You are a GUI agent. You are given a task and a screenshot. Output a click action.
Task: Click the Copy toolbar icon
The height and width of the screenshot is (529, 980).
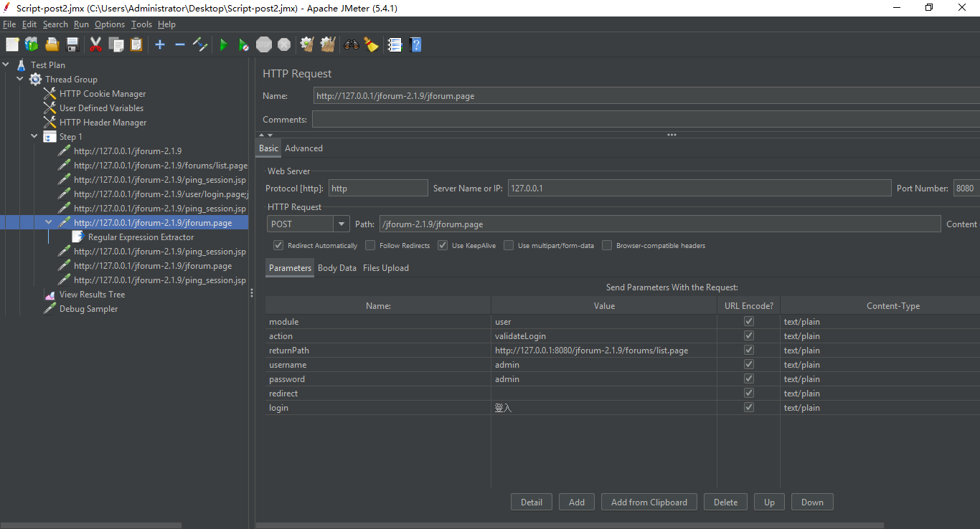[116, 44]
